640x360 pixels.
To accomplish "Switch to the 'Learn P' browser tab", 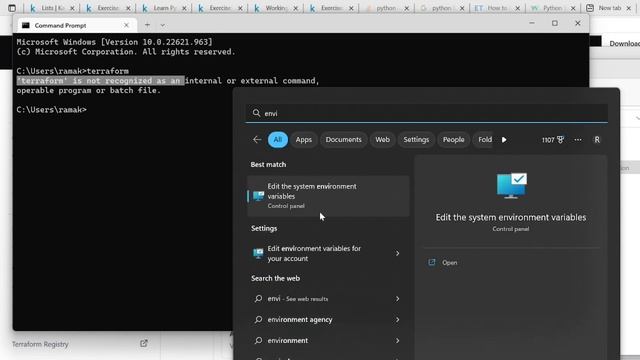I will [163, 8].
